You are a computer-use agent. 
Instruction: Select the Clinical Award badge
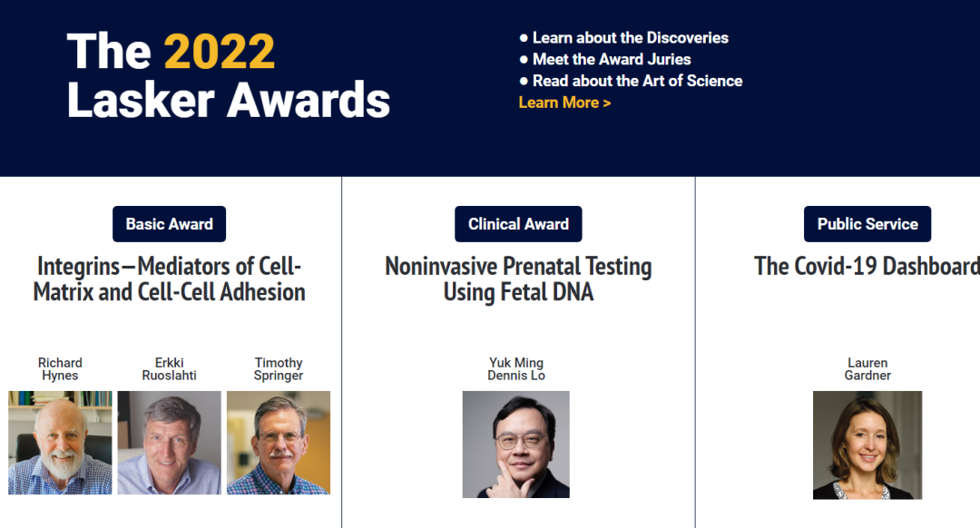click(x=518, y=224)
